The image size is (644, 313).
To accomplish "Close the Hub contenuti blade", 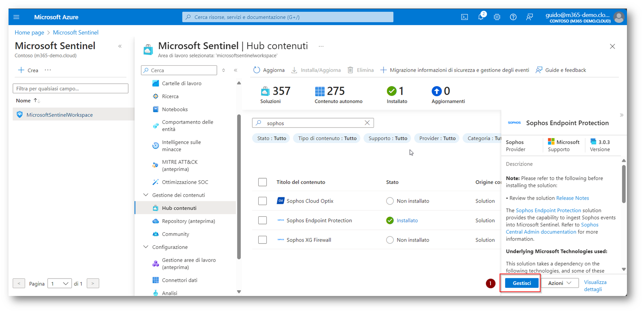I will pos(612,46).
